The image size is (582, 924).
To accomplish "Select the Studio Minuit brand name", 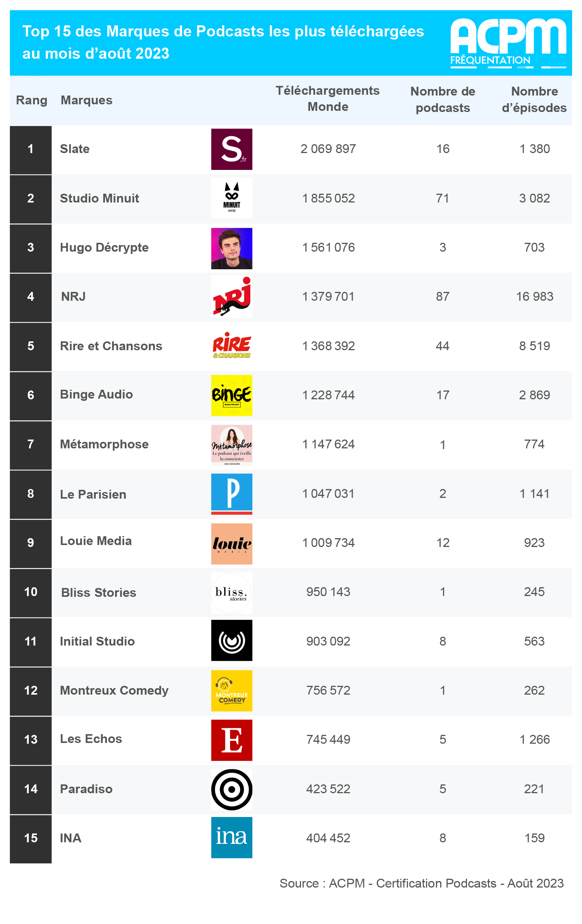I will pos(99,198).
